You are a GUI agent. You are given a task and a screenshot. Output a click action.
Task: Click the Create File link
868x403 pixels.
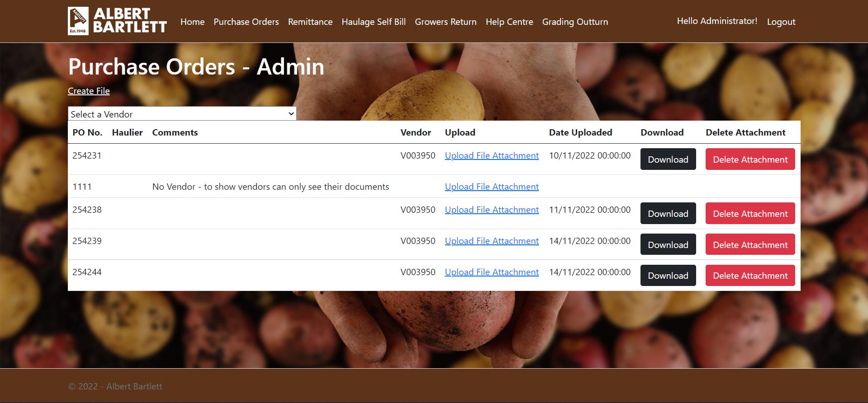[x=89, y=91]
